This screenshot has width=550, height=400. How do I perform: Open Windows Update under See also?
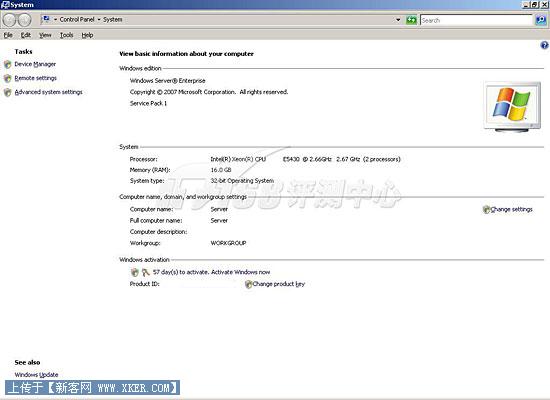[x=36, y=375]
